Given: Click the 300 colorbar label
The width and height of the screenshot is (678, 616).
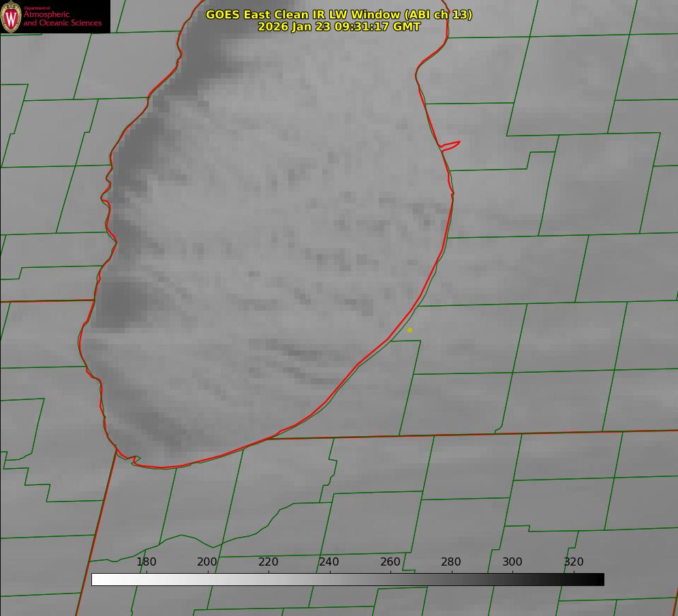Looking at the screenshot, I should (512, 561).
